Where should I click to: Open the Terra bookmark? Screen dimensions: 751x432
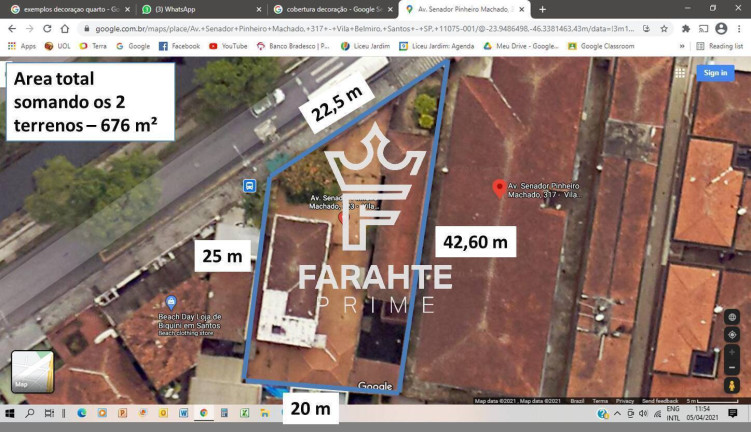point(93,46)
